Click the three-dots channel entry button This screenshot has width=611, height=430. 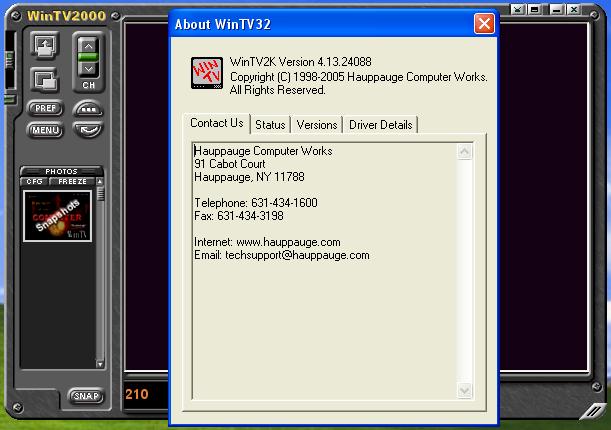pyautogui.click(x=88, y=109)
